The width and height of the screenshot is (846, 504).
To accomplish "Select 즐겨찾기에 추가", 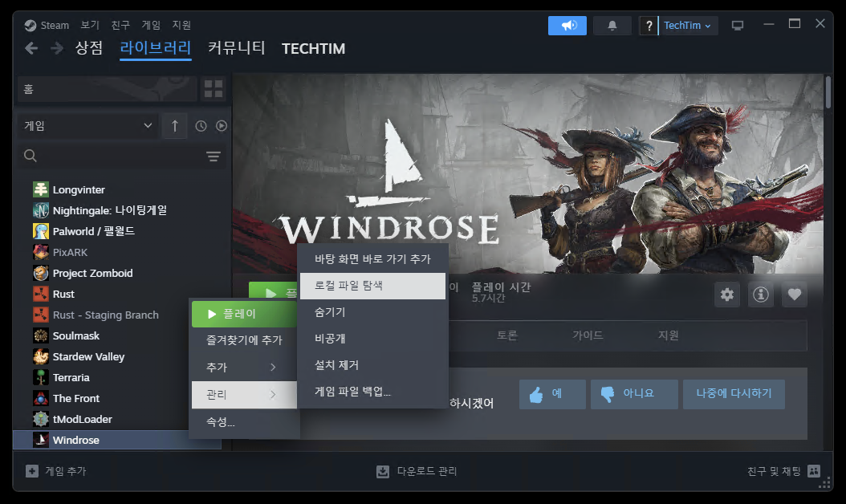I will [244, 340].
